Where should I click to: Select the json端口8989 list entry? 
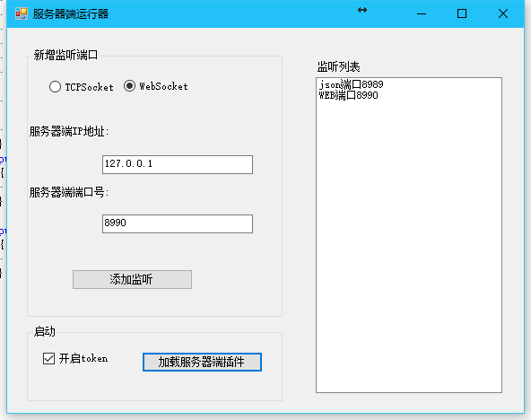tap(352, 84)
